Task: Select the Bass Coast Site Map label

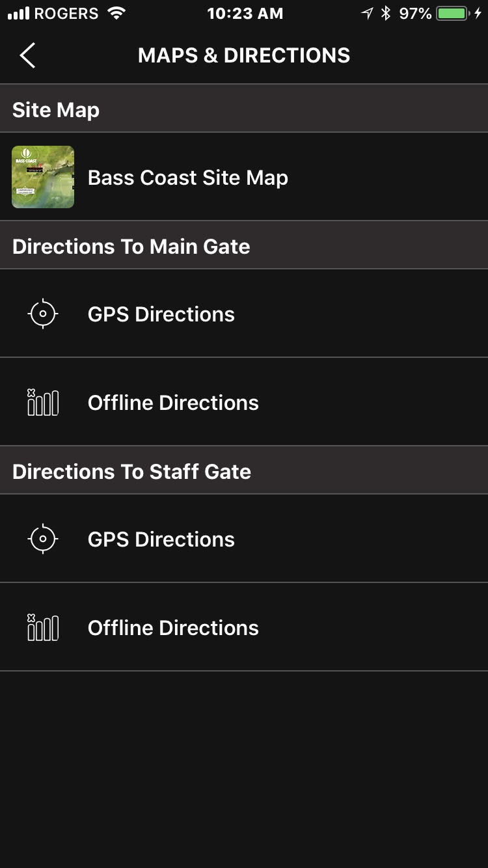Action: point(187,178)
